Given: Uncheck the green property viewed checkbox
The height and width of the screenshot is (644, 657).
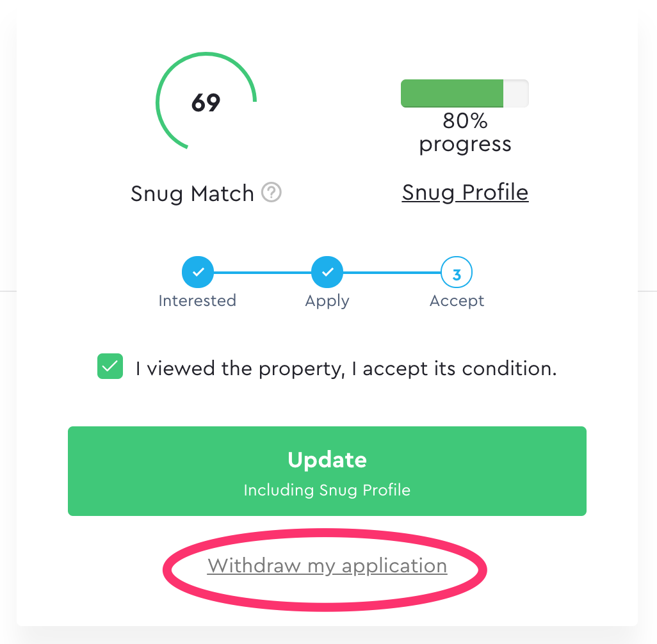Looking at the screenshot, I should click(110, 366).
